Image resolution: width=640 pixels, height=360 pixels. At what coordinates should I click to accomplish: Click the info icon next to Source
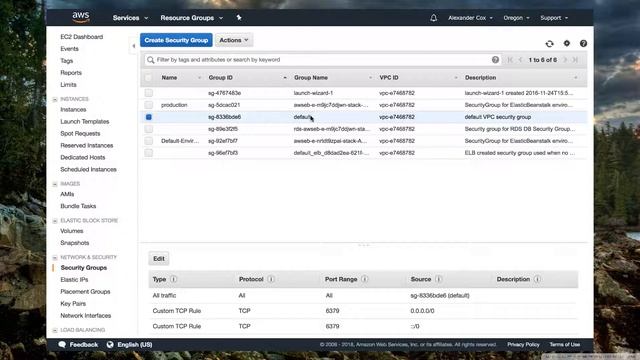tap(438, 279)
